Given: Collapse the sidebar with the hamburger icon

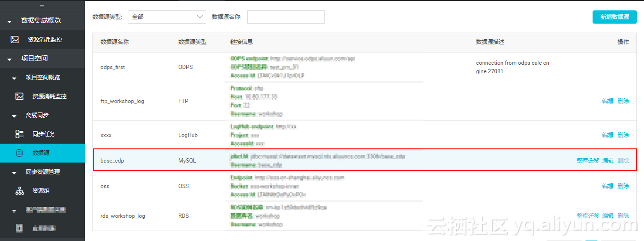Looking at the screenshot, I should tap(42, 6).
